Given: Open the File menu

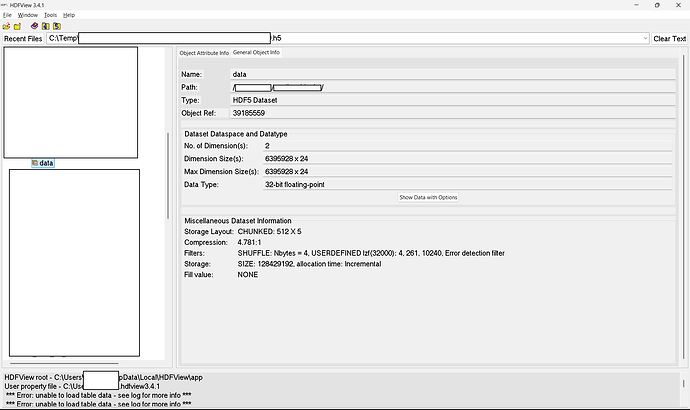Looking at the screenshot, I should click(x=7, y=15).
